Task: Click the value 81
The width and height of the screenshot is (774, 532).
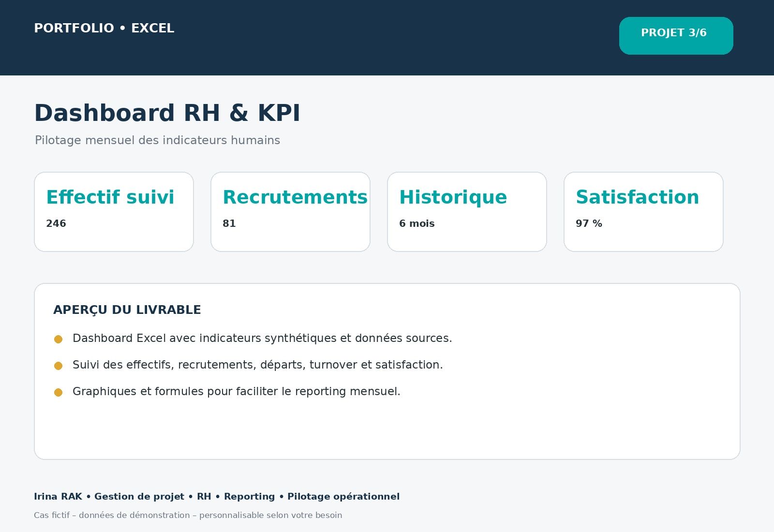Action: tap(229, 223)
